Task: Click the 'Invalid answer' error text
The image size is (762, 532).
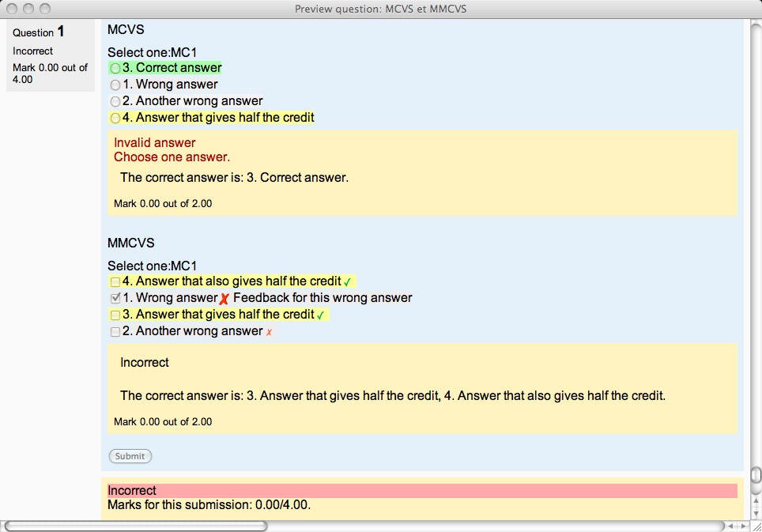Action: (155, 142)
